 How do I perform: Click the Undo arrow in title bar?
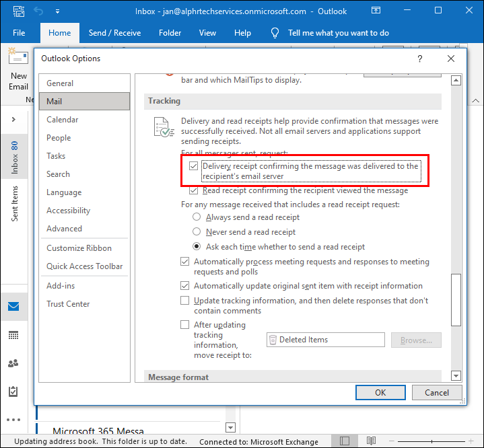click(x=38, y=11)
